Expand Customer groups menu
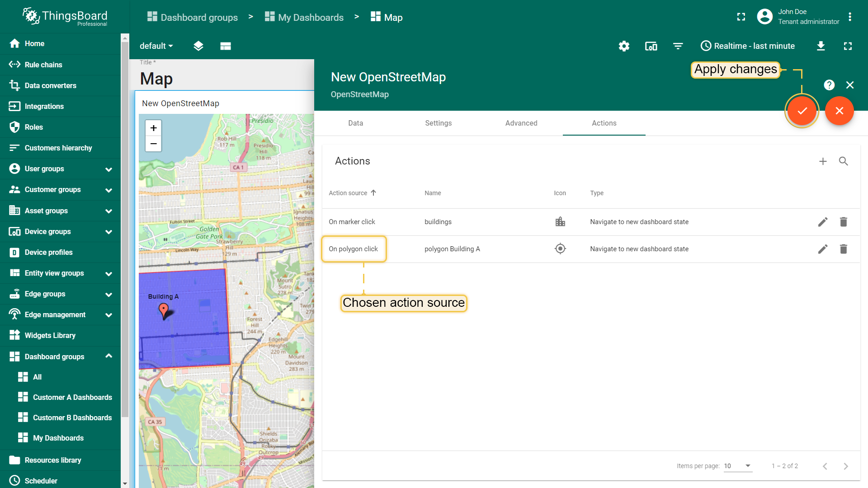 [108, 190]
